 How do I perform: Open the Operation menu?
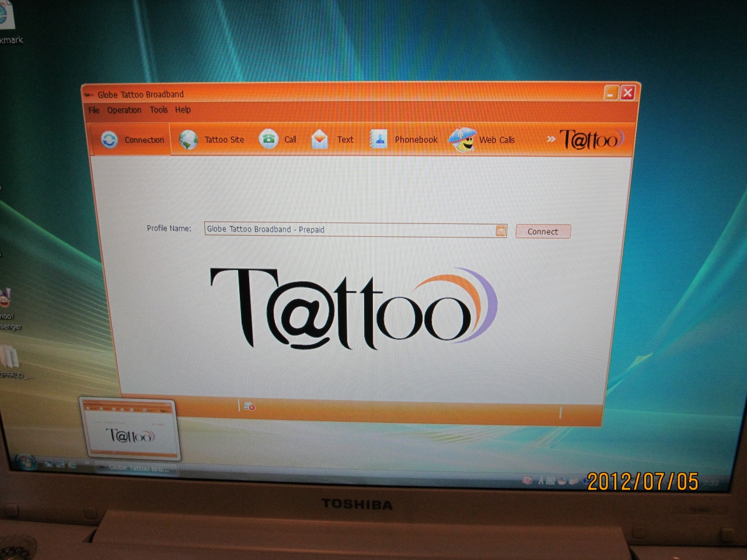[124, 110]
